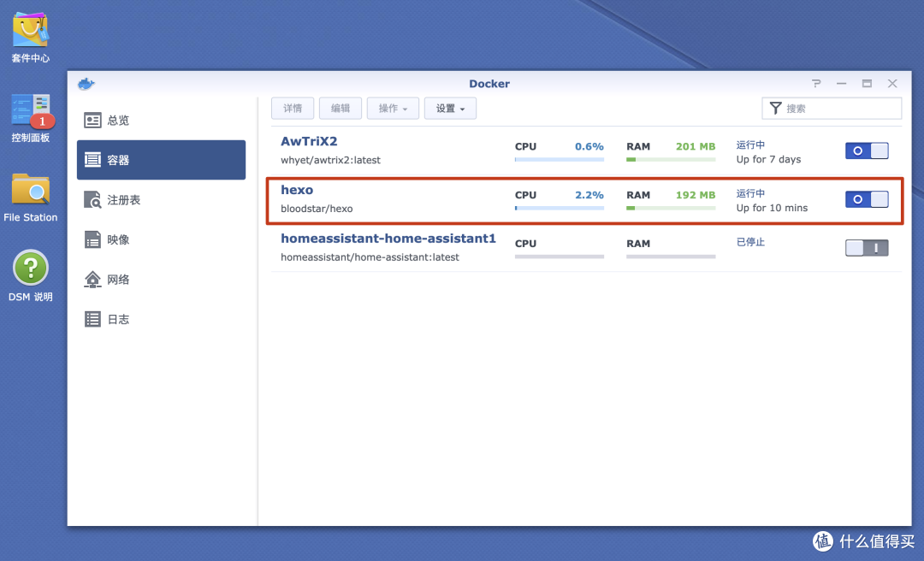
Task: Click the hexo CPU usage bar
Action: pos(559,208)
